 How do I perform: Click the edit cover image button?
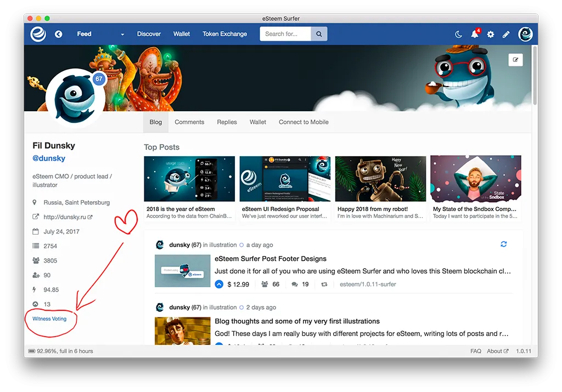pos(515,60)
